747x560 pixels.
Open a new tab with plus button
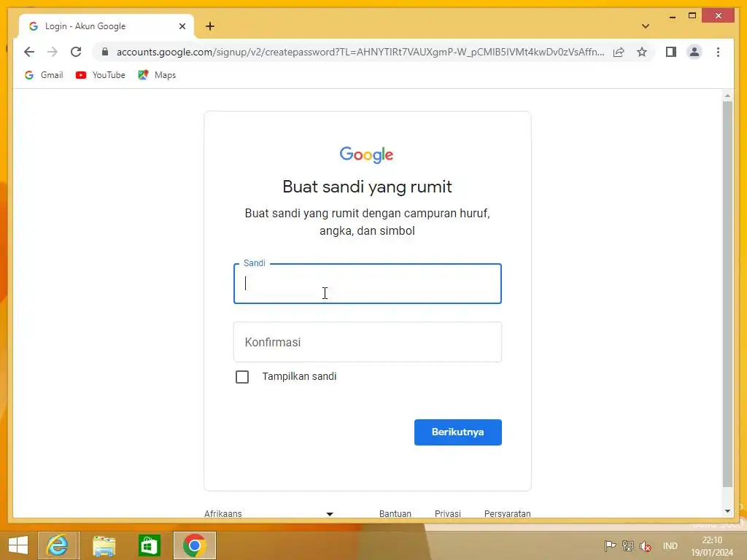pyautogui.click(x=210, y=26)
